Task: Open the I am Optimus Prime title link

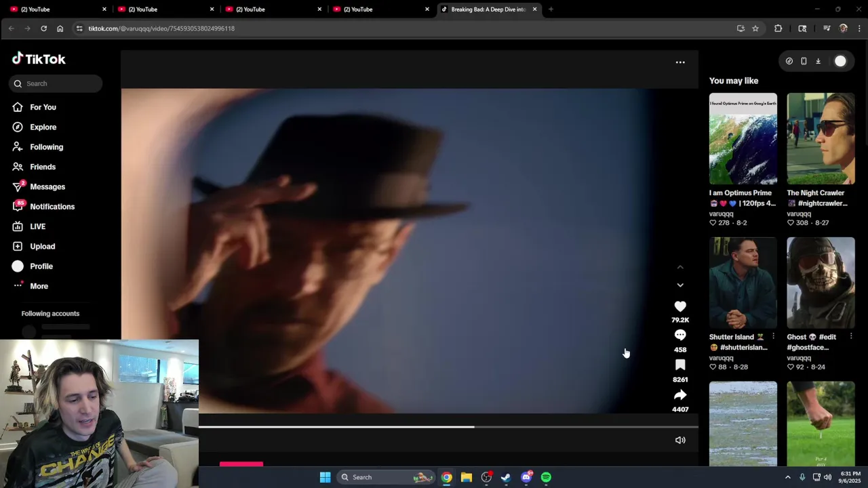Action: click(743, 198)
